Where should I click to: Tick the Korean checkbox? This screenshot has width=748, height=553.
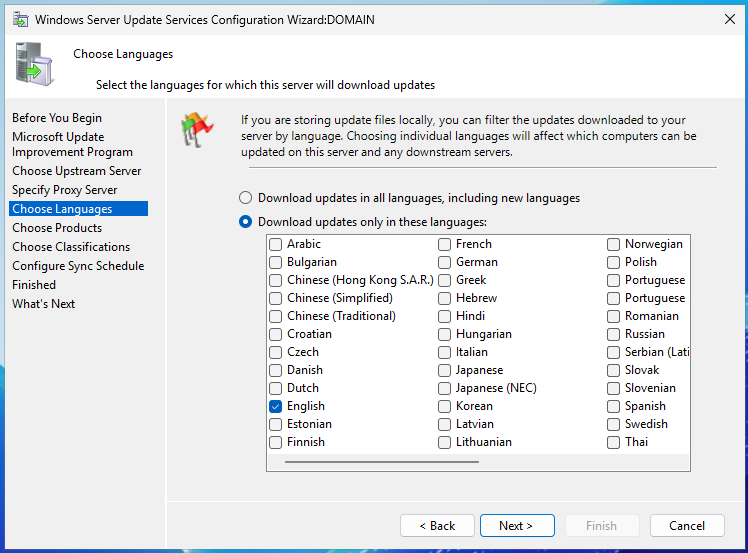(444, 406)
